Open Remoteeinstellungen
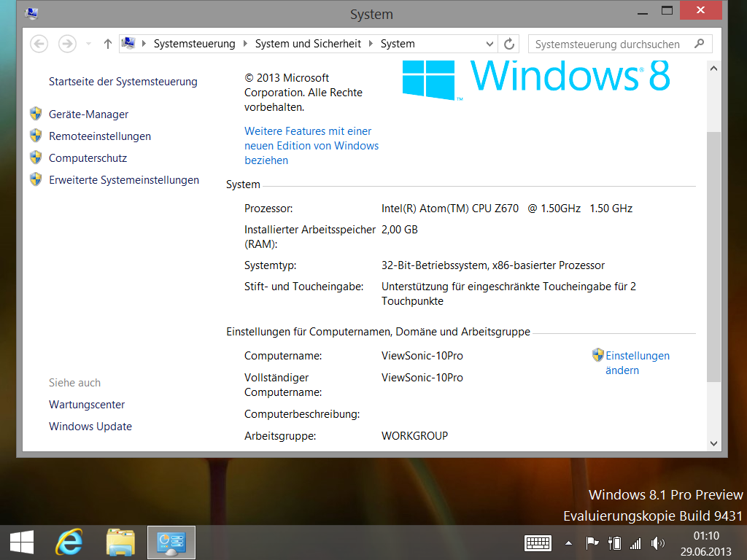Image resolution: width=747 pixels, height=560 pixels. click(x=99, y=136)
